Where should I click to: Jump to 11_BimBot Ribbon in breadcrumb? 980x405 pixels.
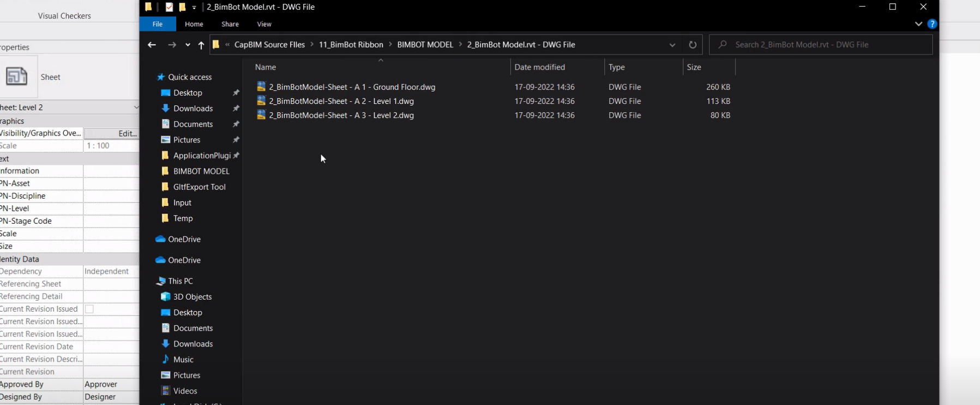(x=351, y=45)
